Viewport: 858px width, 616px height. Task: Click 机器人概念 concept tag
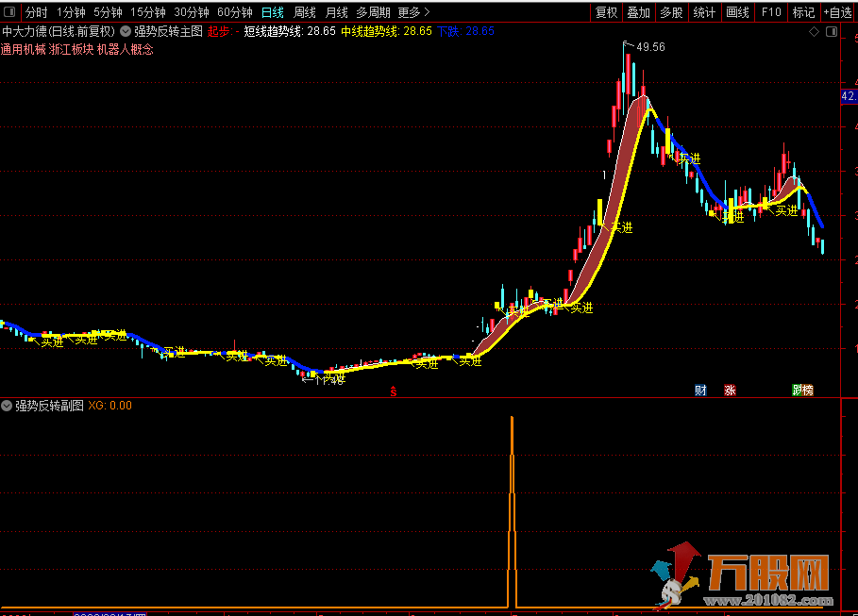tap(126, 50)
